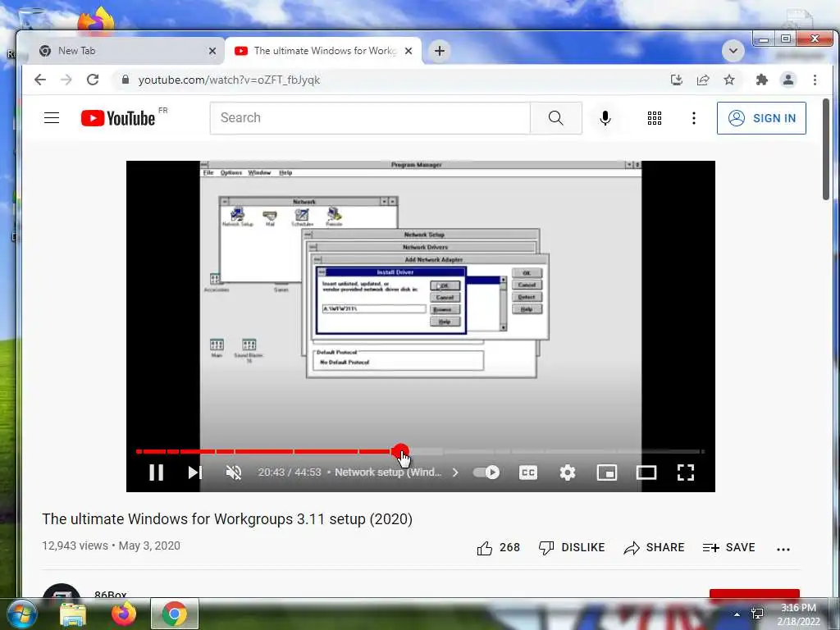Click SAVE to playlist
This screenshot has width=840, height=630.
(x=728, y=547)
